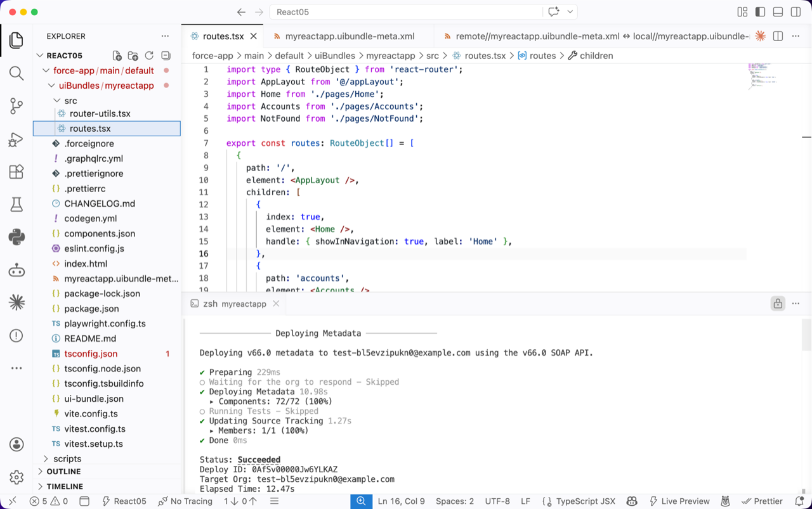Click Live Preview in status bar
Image resolution: width=812 pixels, height=509 pixels.
(x=678, y=501)
